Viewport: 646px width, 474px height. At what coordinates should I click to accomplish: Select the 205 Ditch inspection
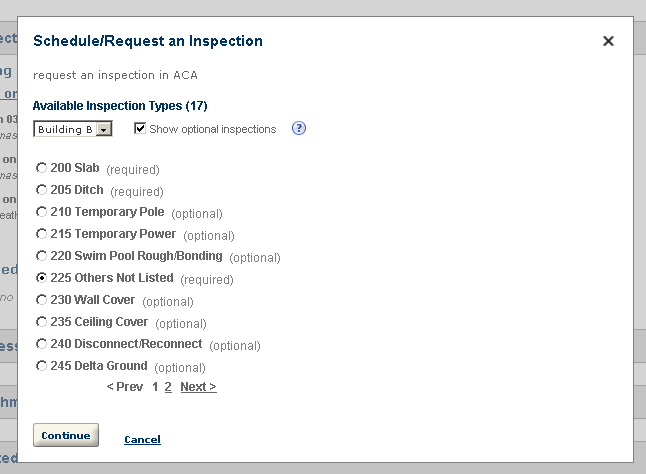(41, 190)
